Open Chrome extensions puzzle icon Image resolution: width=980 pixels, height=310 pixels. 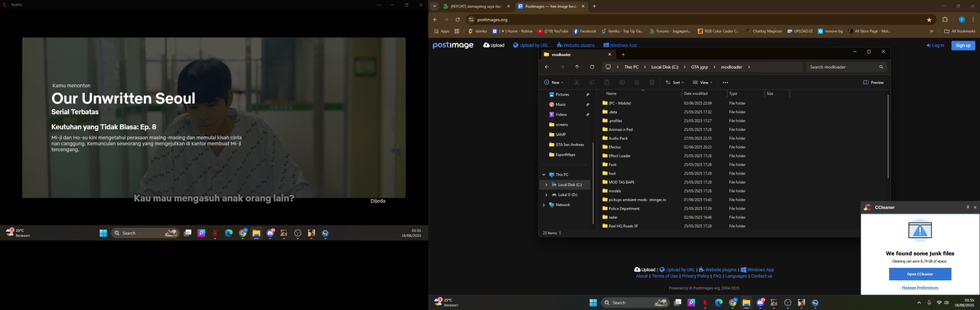pos(945,19)
